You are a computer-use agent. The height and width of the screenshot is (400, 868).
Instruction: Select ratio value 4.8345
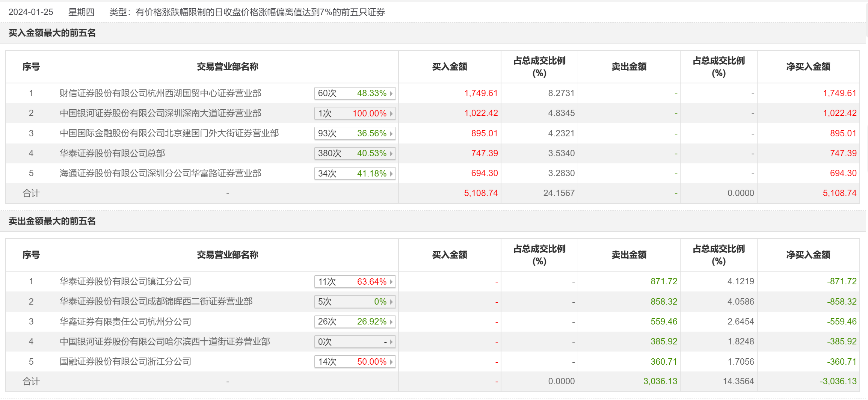[561, 113]
